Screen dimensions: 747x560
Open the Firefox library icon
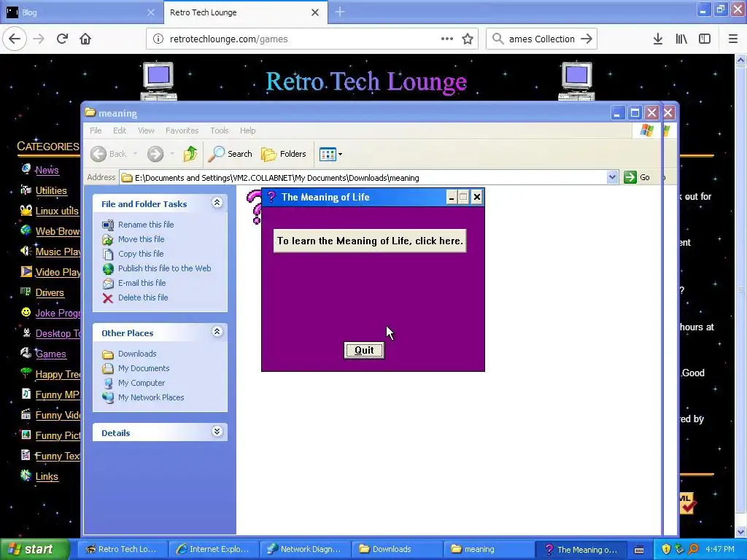pos(681,39)
